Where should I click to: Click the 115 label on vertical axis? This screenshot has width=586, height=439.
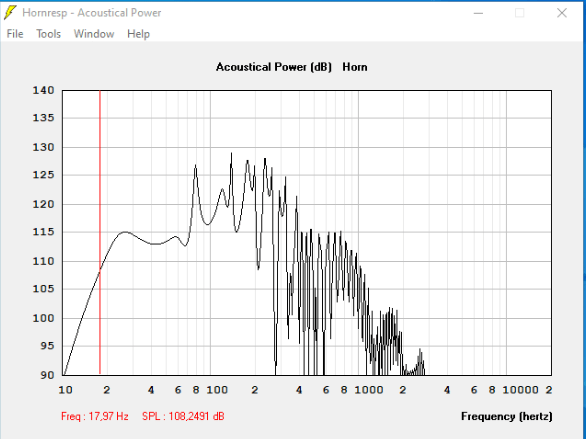[44, 232]
